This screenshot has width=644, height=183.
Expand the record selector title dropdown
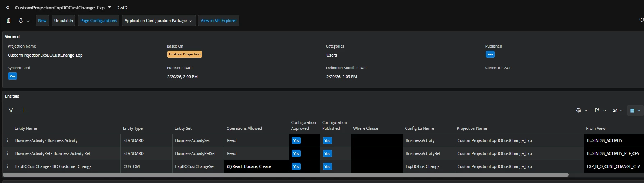click(x=110, y=8)
